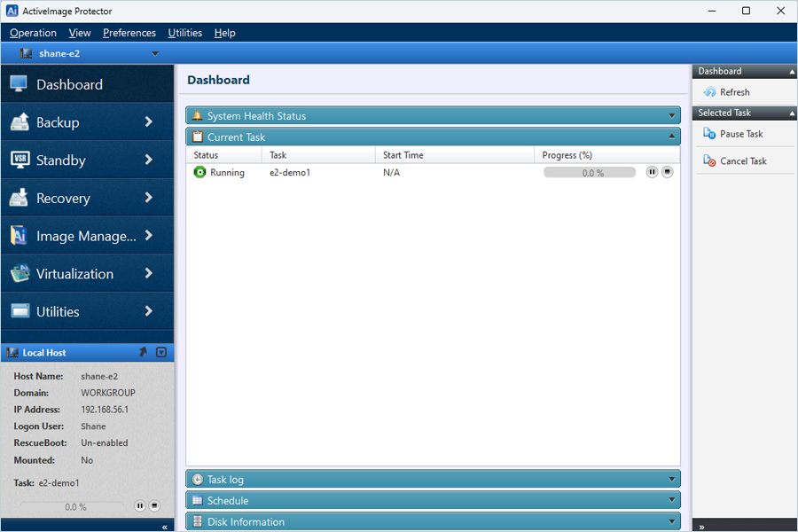Click the Recovery icon in the sidebar
This screenshot has width=798, height=532.
(x=20, y=198)
